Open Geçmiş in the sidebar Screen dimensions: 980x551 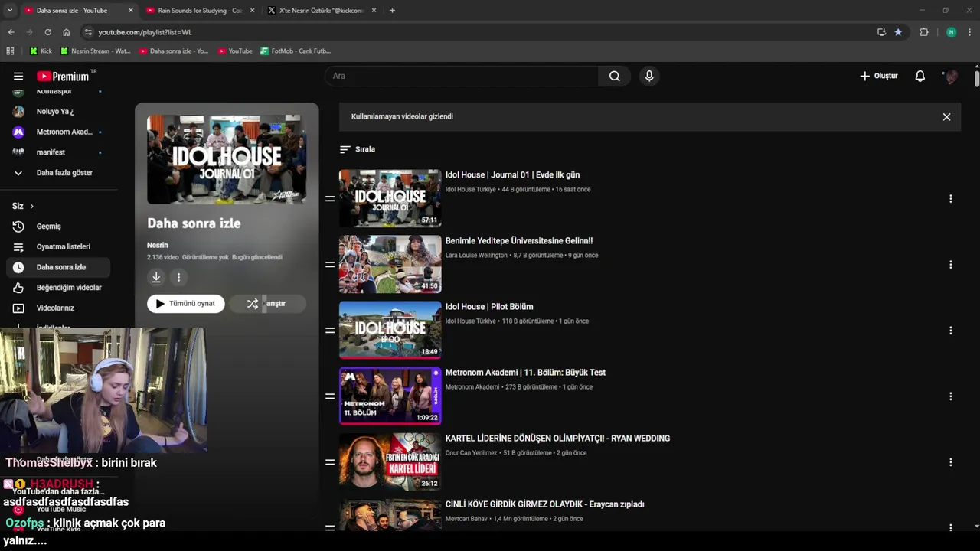coord(59,227)
